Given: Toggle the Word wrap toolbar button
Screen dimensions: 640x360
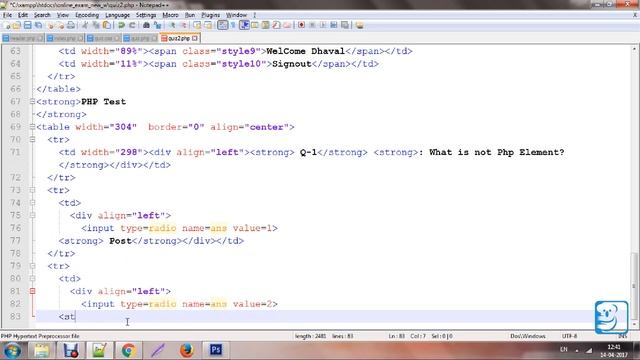Looking at the screenshot, I should pos(222,25).
